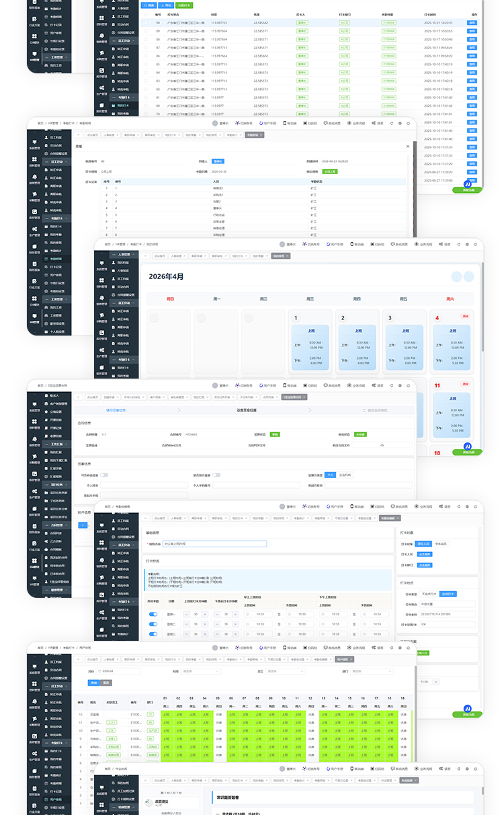The width and height of the screenshot is (504, 815).
Task: Collapse the 人事管理 section in the calendar window menu
Action: coord(125,255)
